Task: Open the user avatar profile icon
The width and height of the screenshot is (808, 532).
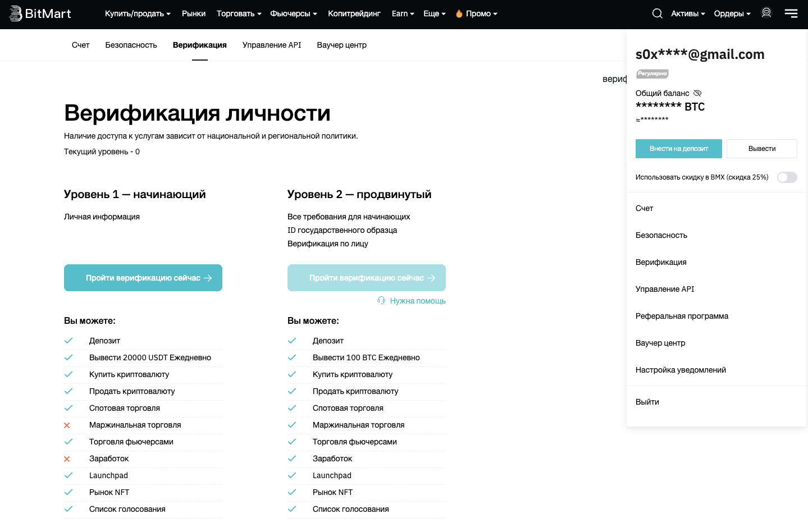Action: pyautogui.click(x=766, y=12)
